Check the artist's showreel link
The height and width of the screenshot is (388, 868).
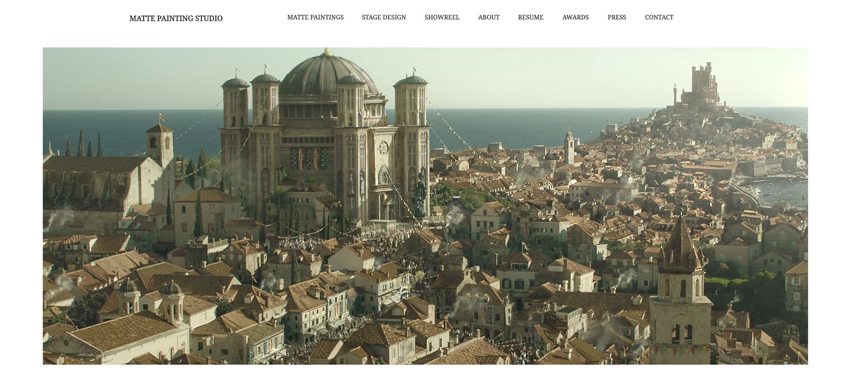point(442,17)
